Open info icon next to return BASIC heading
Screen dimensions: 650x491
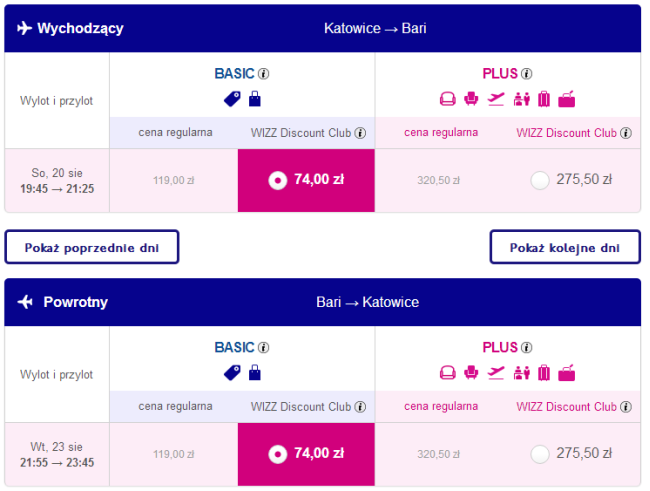(x=265, y=348)
